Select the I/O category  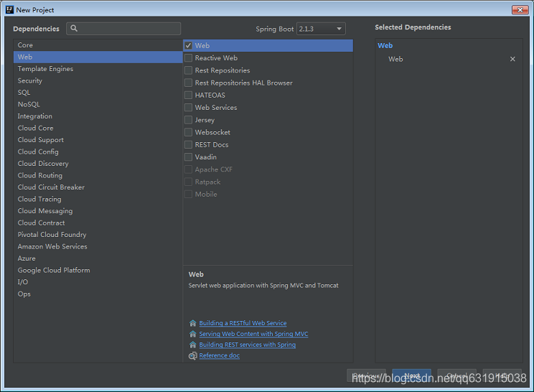[x=98, y=282]
